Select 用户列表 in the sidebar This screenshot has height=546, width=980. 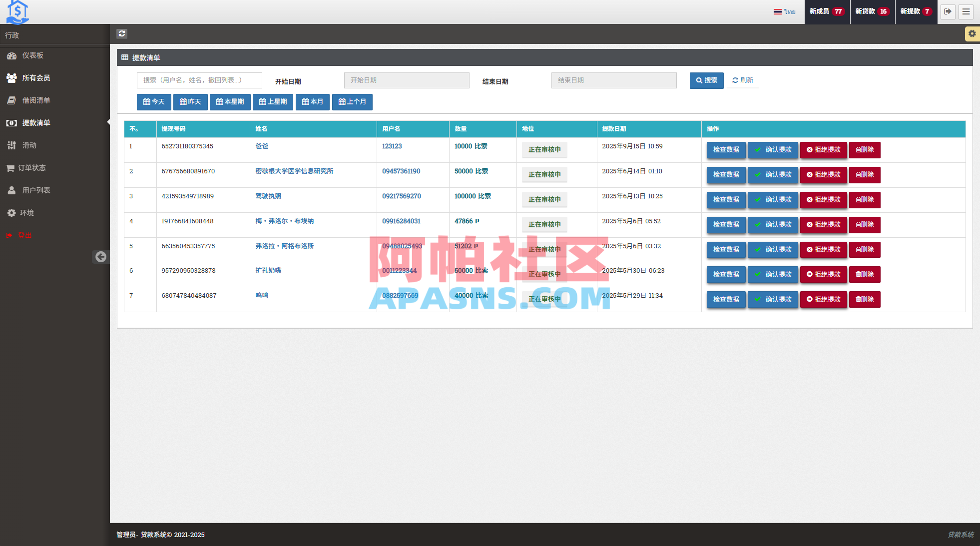point(35,190)
